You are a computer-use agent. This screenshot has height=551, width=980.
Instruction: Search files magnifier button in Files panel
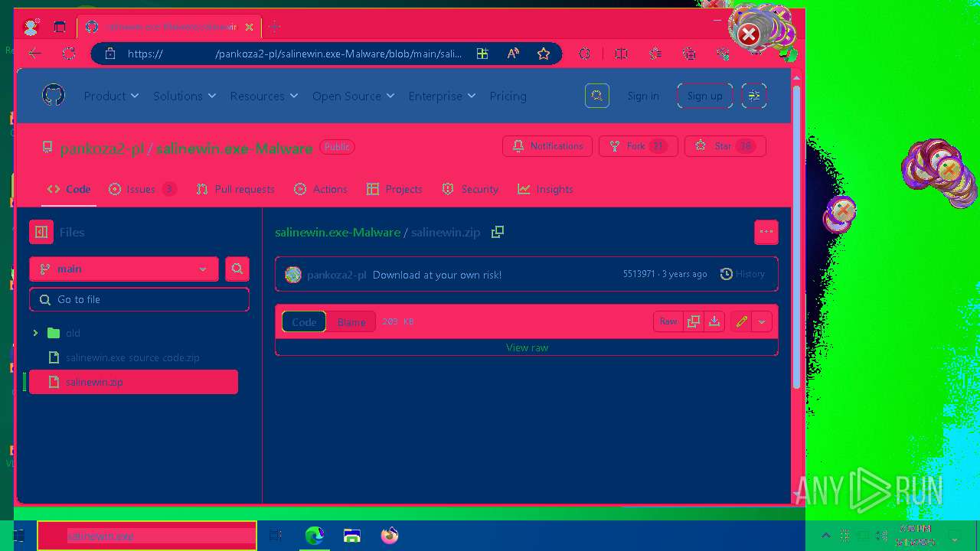point(237,269)
